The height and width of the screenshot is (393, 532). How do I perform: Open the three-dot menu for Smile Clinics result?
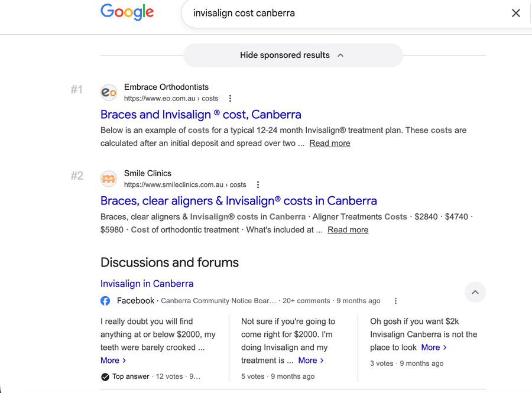pos(258,185)
